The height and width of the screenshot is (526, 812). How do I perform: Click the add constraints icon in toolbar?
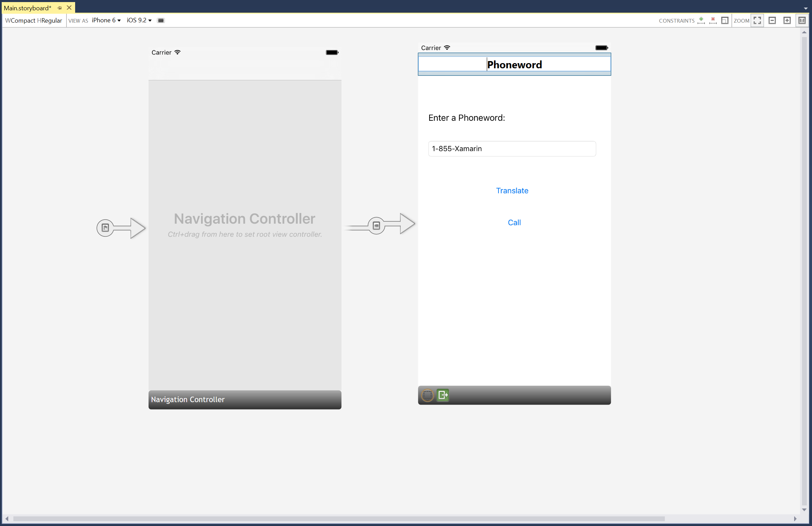pyautogui.click(x=700, y=20)
